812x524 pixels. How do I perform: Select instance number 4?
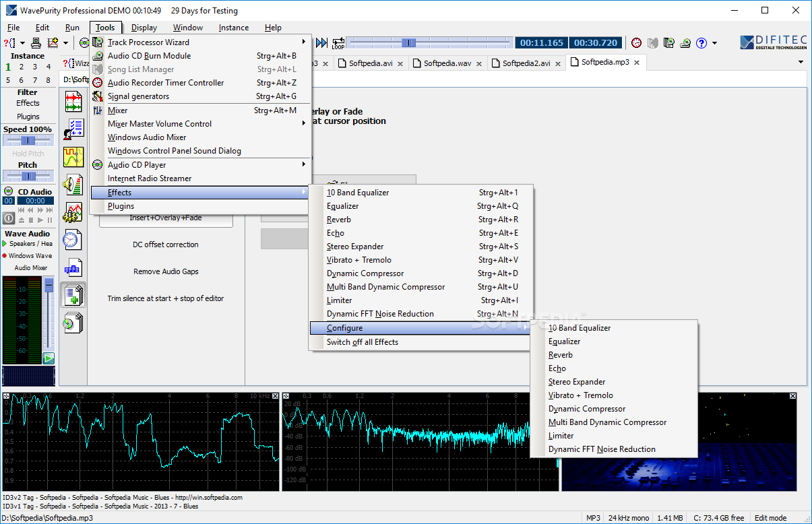(48, 67)
